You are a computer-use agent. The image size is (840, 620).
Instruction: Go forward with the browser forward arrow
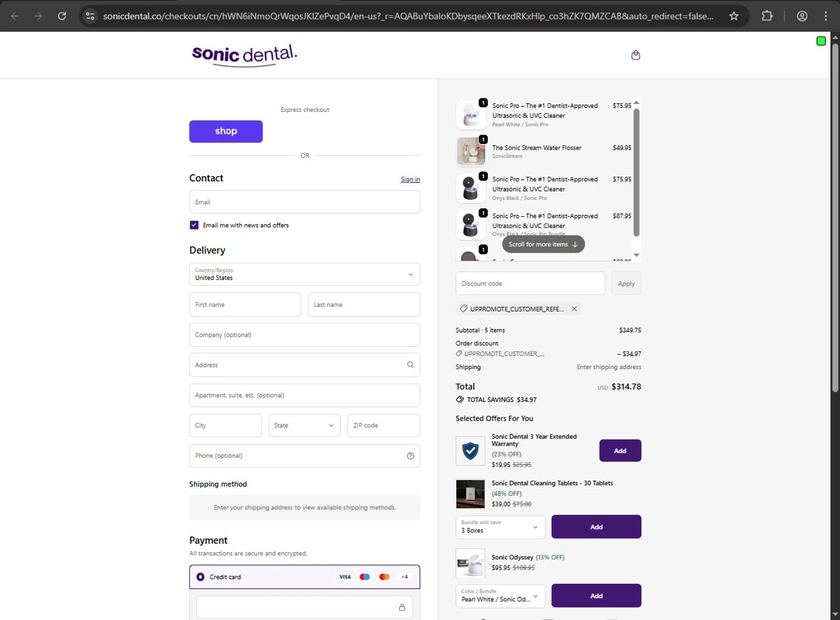pyautogui.click(x=38, y=16)
